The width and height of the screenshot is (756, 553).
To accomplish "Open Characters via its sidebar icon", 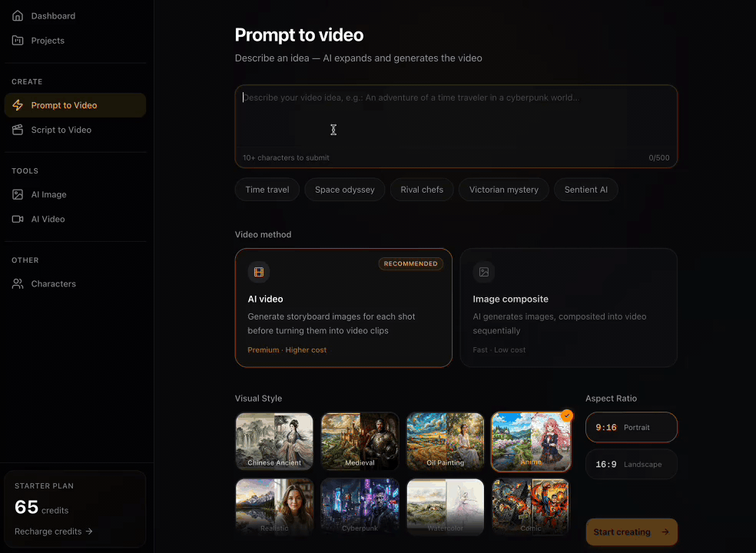I will [18, 283].
